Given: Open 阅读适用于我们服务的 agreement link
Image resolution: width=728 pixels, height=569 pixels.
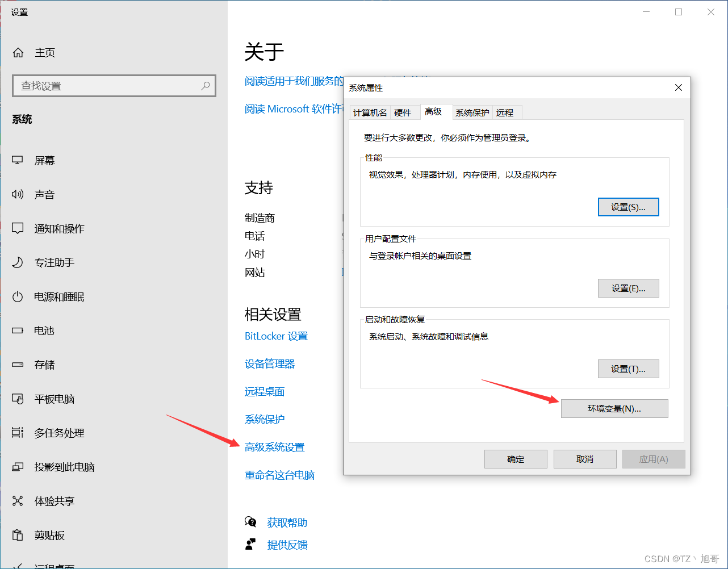Looking at the screenshot, I should (294, 81).
